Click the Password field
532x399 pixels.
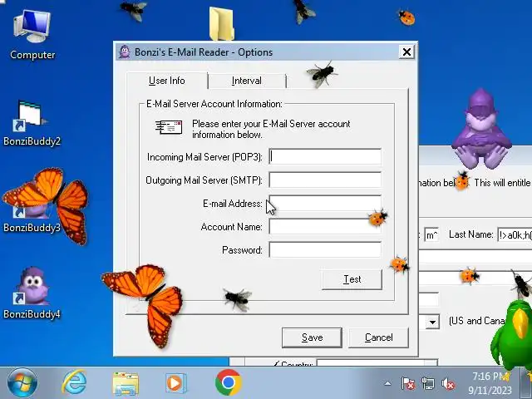(325, 249)
